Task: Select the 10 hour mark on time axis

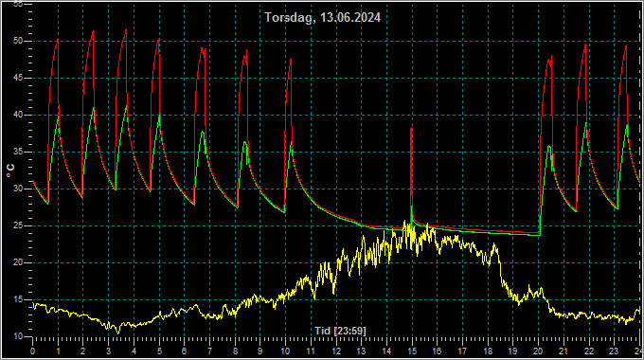Action: coord(285,351)
